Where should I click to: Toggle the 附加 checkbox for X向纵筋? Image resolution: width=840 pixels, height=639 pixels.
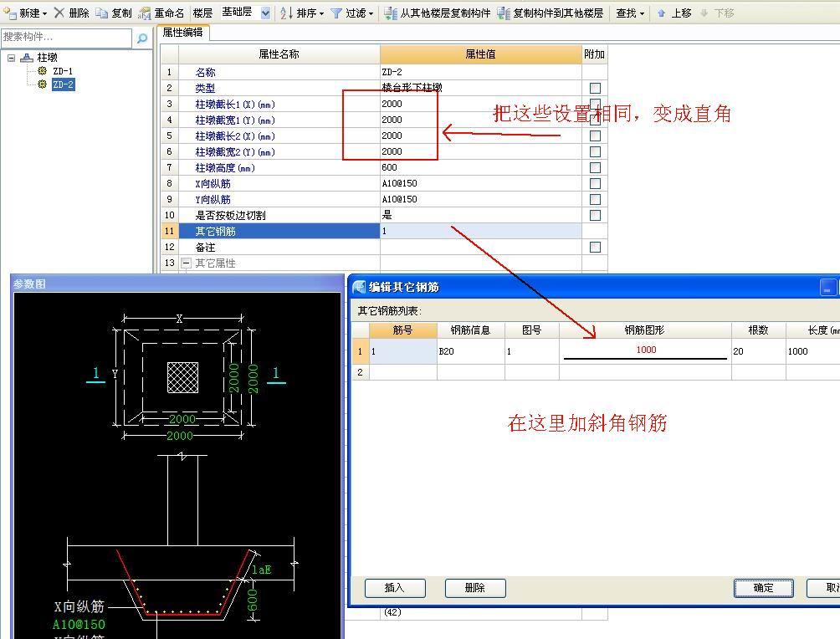[595, 183]
